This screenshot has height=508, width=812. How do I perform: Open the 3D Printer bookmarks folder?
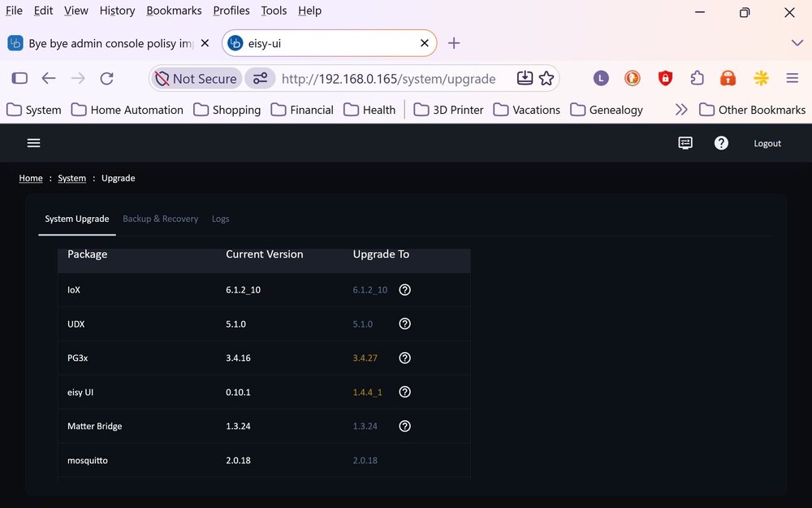(x=448, y=110)
